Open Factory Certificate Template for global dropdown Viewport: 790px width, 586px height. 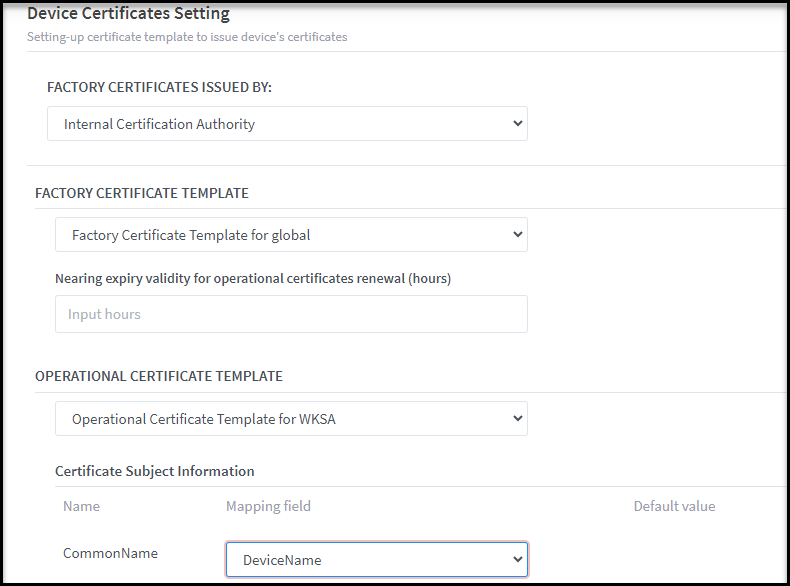[x=290, y=235]
